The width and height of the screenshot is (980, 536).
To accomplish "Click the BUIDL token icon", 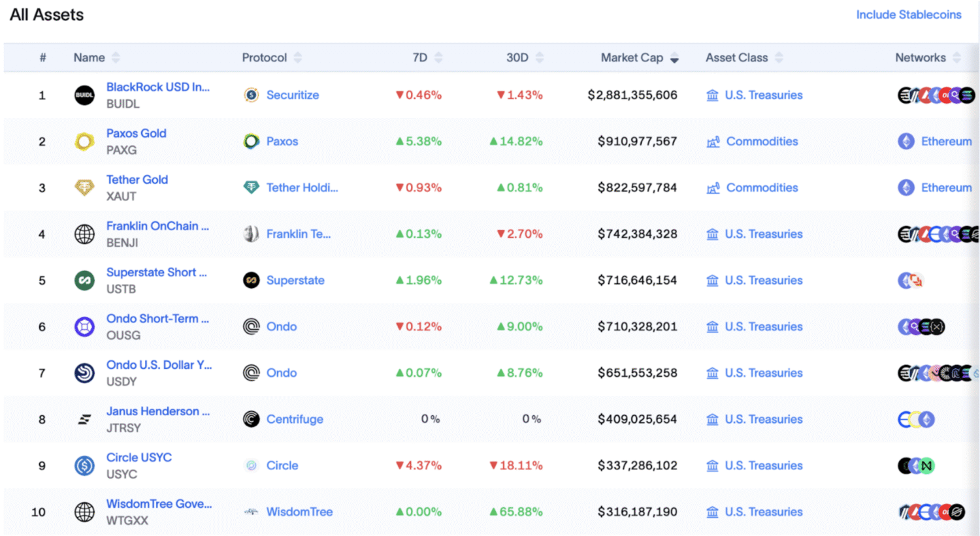I will (x=84, y=95).
